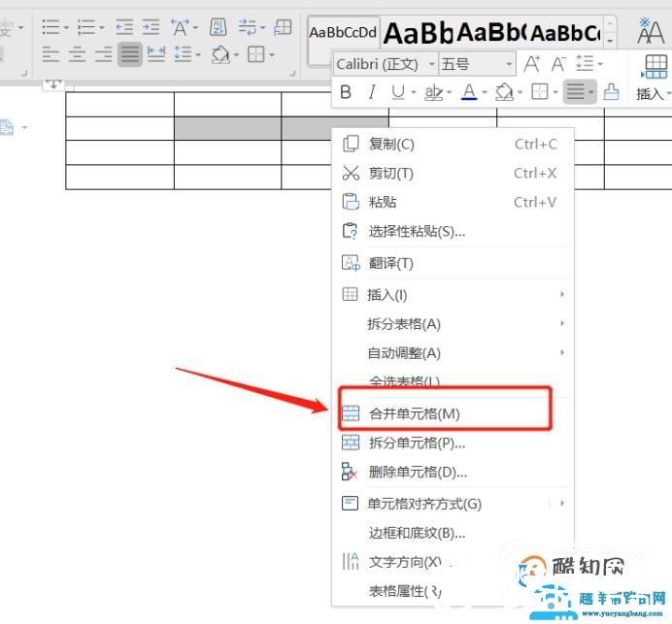Toggle underline in mini toolbar
The width and height of the screenshot is (672, 624).
(x=398, y=91)
